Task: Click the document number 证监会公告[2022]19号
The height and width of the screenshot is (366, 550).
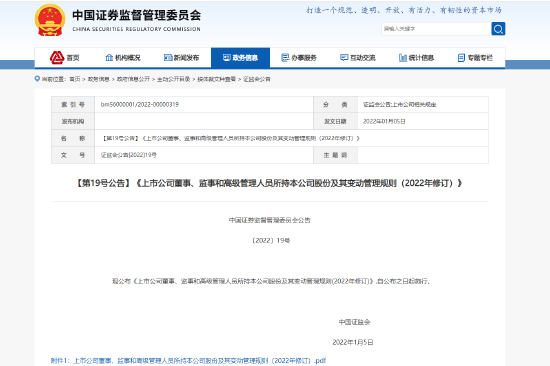Action: coord(129,155)
